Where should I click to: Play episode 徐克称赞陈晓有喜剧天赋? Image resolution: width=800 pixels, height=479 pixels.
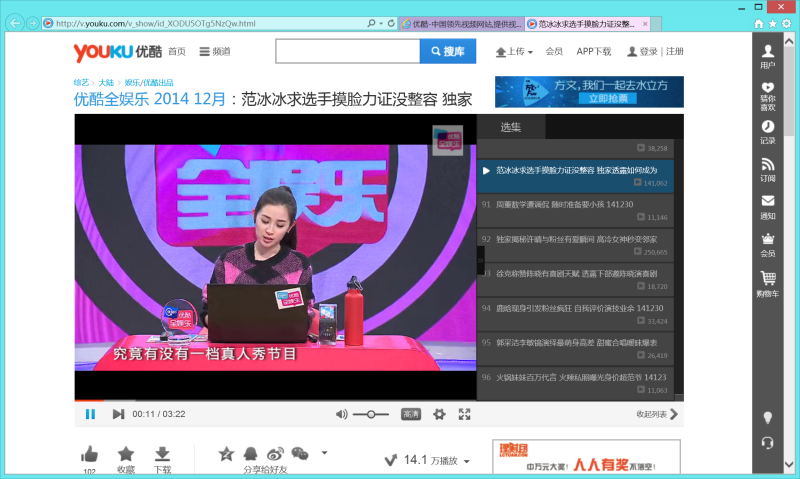coord(576,280)
